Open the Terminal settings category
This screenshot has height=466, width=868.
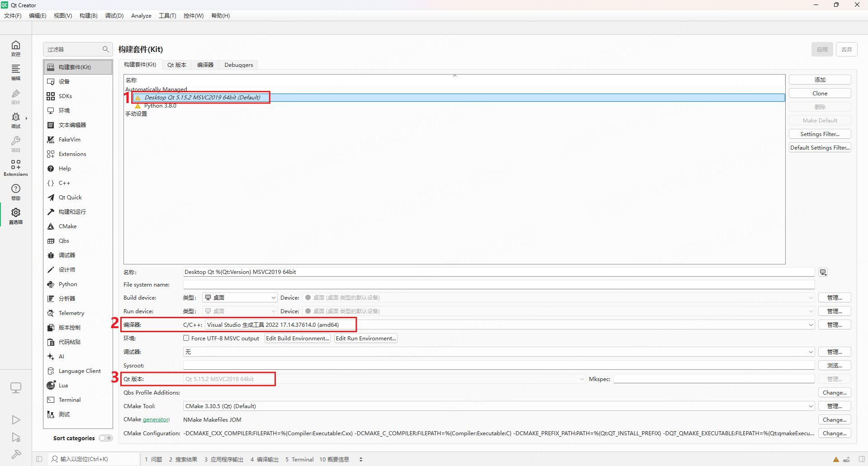tap(78, 400)
